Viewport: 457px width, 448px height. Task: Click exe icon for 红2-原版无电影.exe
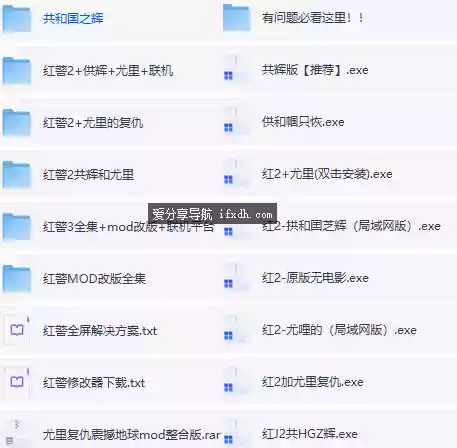(236, 276)
